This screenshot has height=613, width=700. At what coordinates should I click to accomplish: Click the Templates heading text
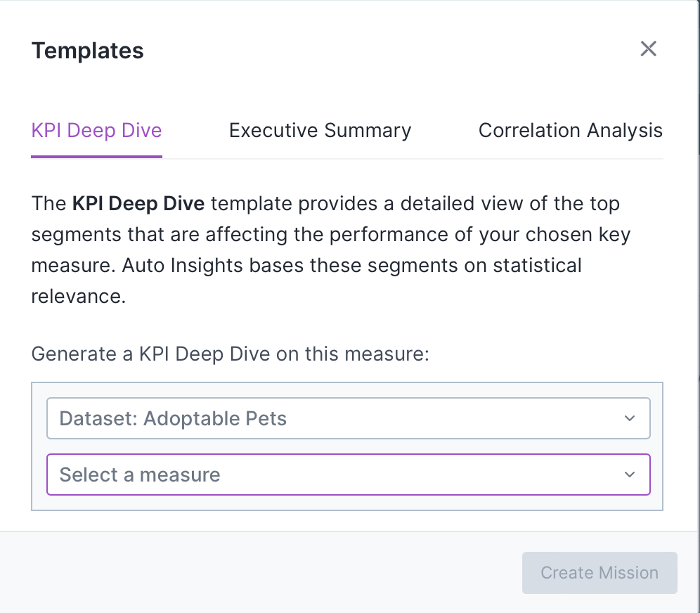(x=87, y=51)
